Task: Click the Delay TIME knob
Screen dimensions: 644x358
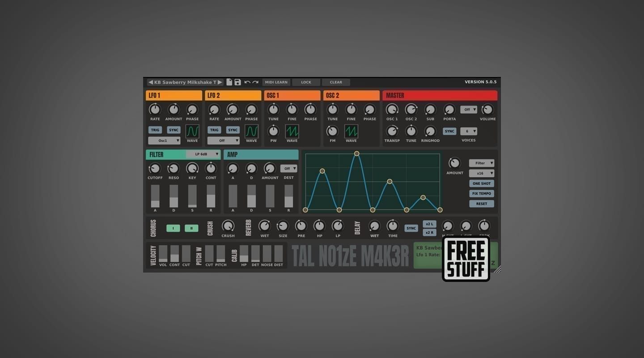Action: coord(393,226)
